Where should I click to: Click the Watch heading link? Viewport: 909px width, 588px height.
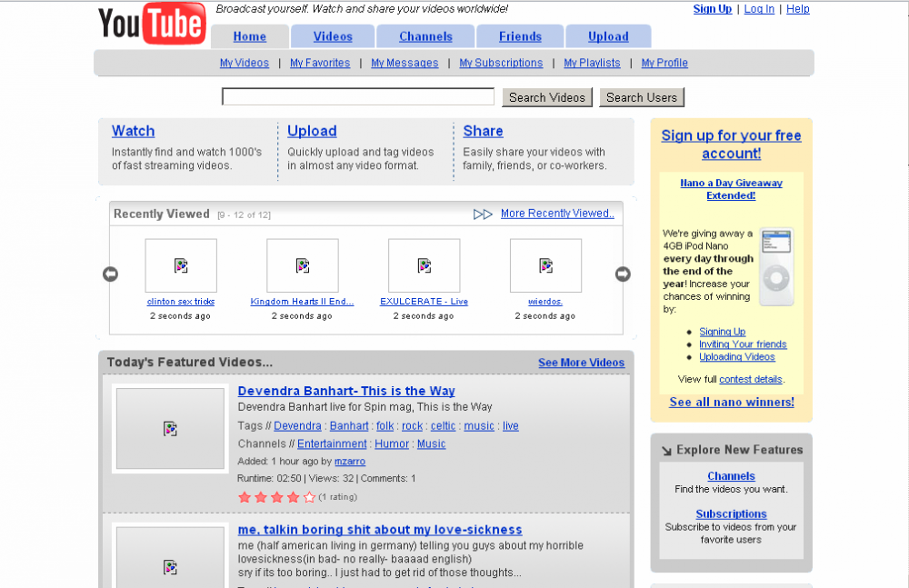134,131
